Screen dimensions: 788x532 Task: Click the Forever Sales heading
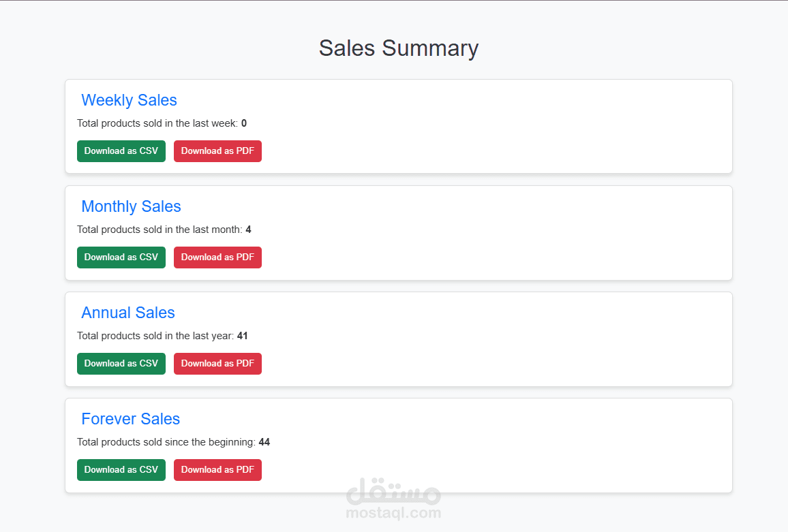point(131,419)
